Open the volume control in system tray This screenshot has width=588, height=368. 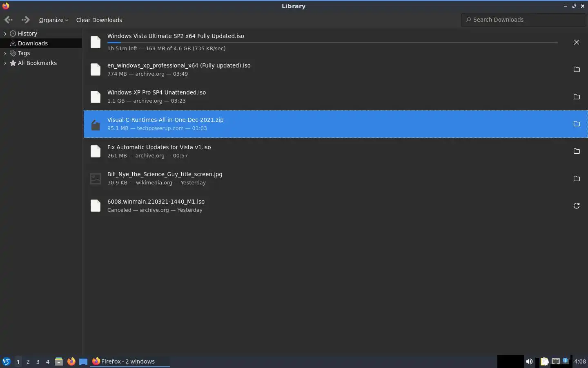pyautogui.click(x=529, y=361)
